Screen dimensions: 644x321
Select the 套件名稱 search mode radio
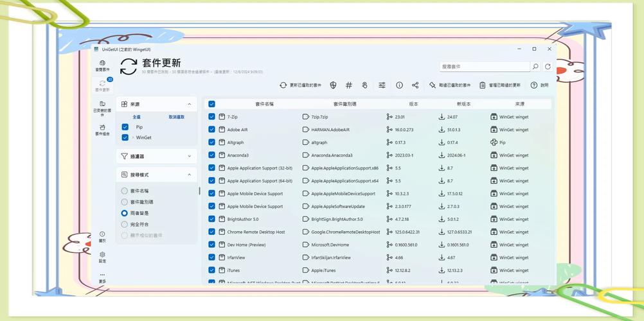point(125,191)
